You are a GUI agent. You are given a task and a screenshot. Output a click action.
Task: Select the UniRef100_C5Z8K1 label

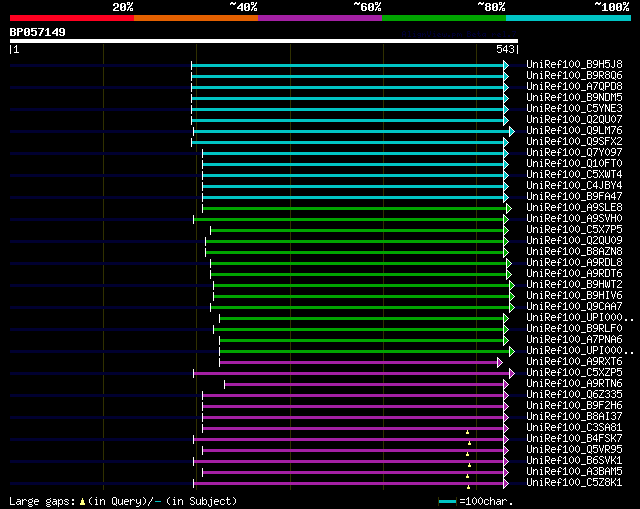tap(574, 483)
